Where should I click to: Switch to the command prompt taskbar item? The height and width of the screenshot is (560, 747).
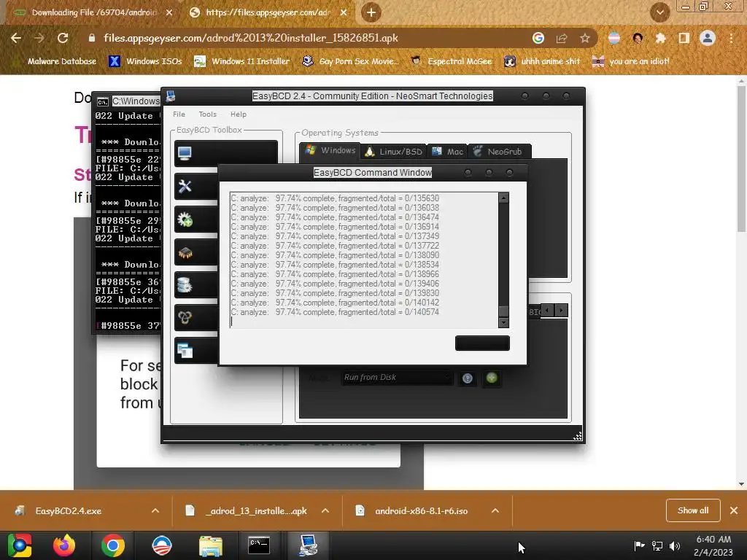[259, 545]
